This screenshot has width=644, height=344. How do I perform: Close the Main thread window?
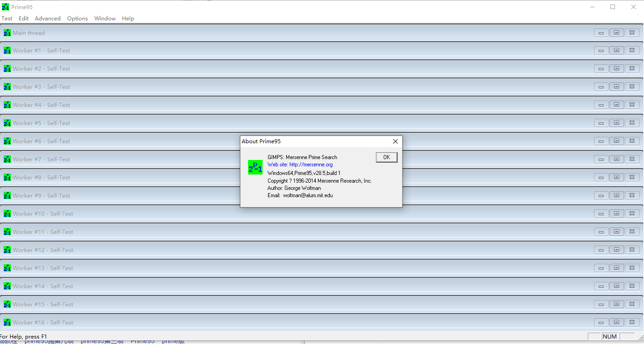coord(632,33)
